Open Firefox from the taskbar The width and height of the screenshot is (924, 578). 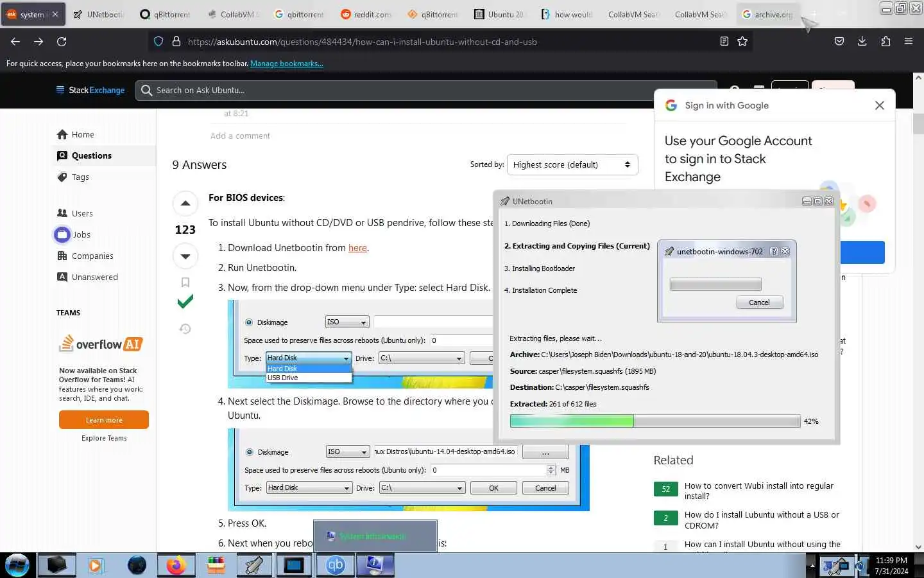(x=176, y=565)
